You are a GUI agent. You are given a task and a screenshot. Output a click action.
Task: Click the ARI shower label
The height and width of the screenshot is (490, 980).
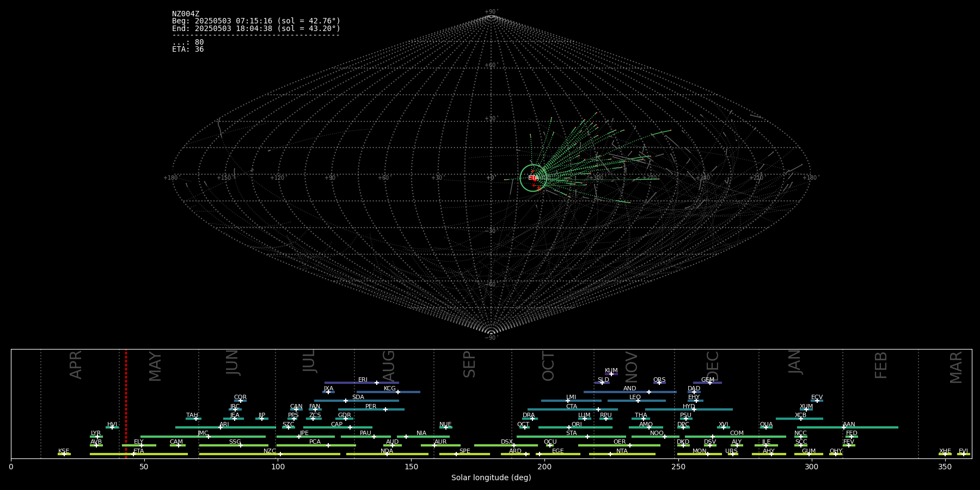click(224, 424)
